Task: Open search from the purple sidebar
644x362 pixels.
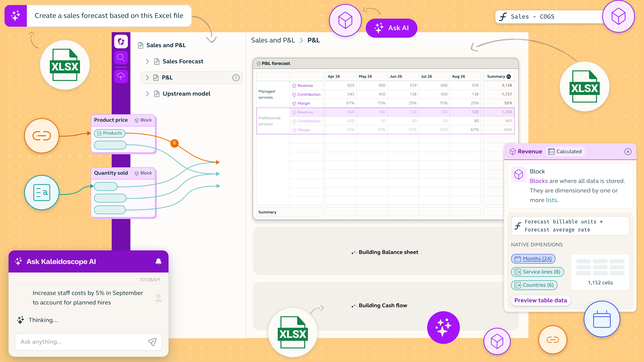Action: coord(121,58)
